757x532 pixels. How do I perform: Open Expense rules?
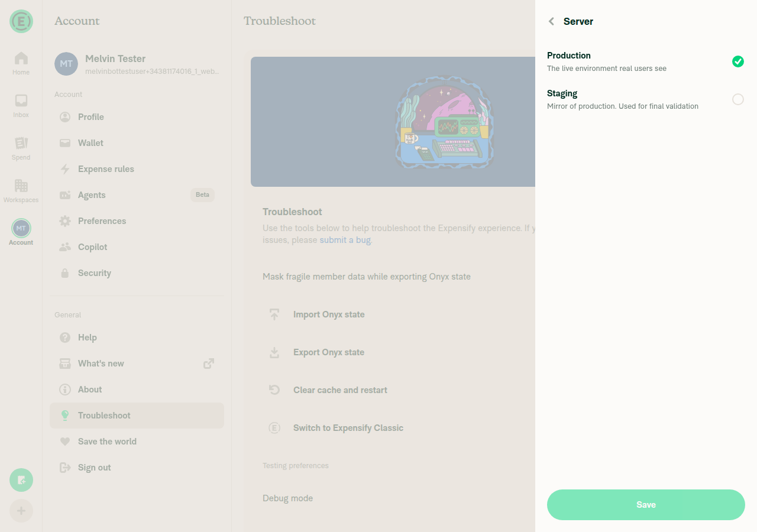coord(137,169)
